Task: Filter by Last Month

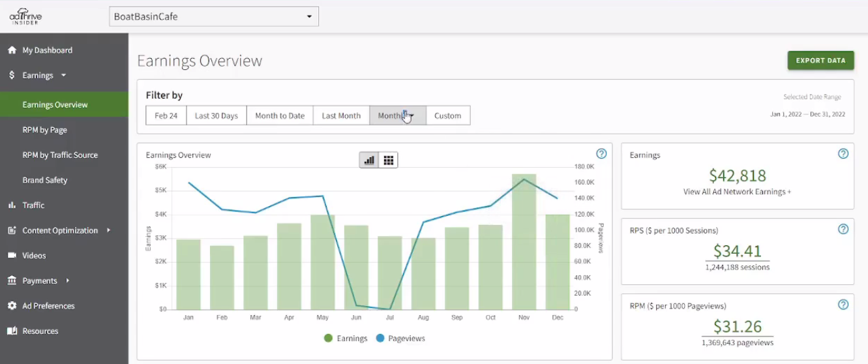Action: 341,115
